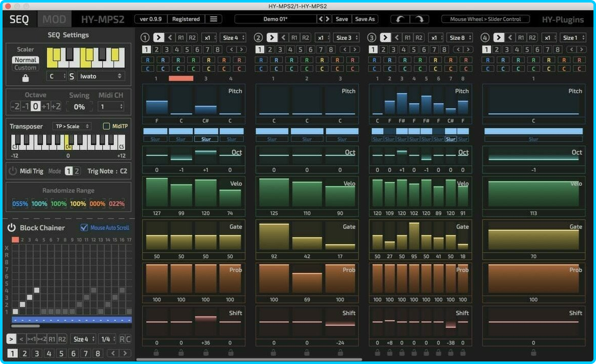
Task: Shift sequencer 1 pattern right arrow
Action: click(242, 49)
